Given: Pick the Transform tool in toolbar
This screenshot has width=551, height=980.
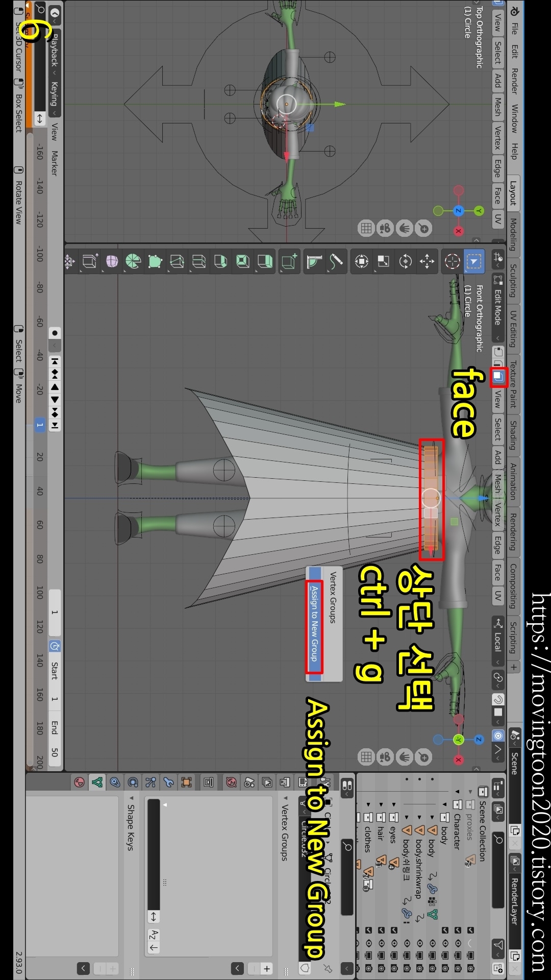Looking at the screenshot, I should tap(361, 262).
